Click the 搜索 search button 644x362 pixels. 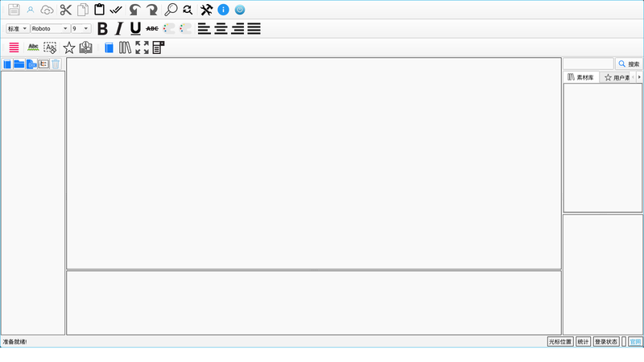(629, 64)
